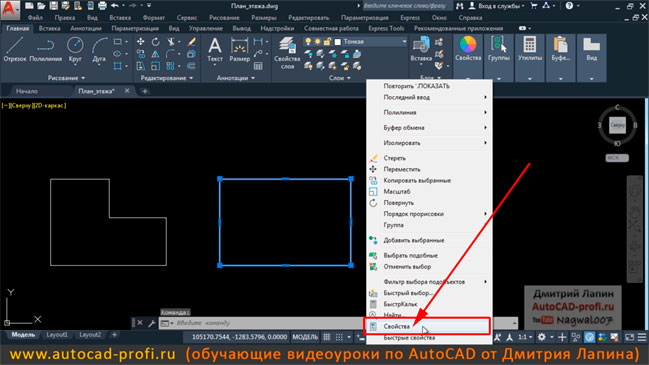Switch to the Начало document tab
The width and height of the screenshot is (649, 365).
click(x=27, y=91)
